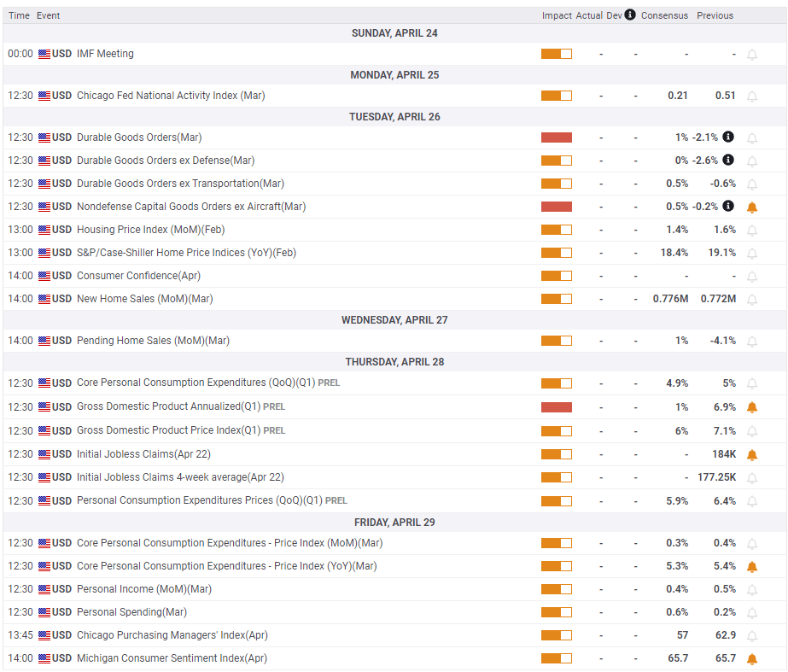This screenshot has width=788, height=672.
Task: Open info icon for Durable Goods Orders(Mar)
Action: 727,137
